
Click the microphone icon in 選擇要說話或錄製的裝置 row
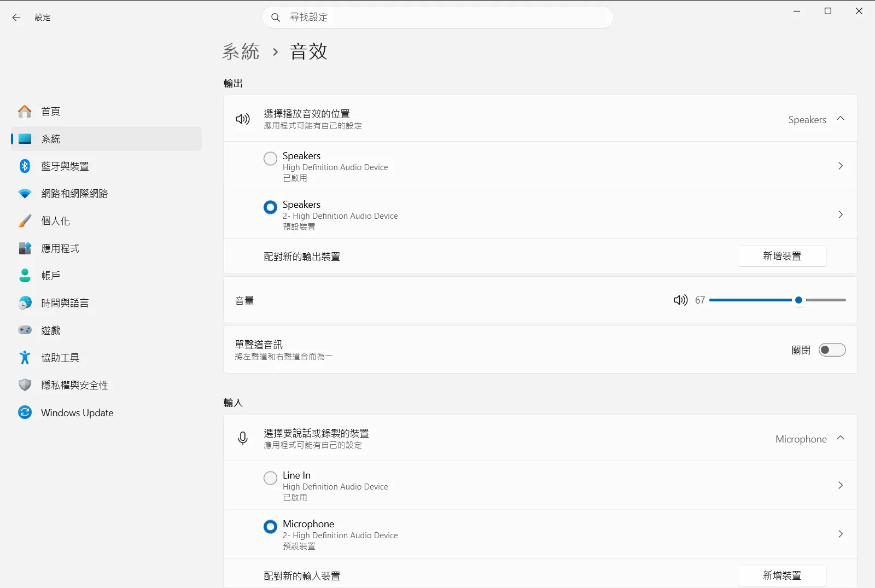[243, 438]
